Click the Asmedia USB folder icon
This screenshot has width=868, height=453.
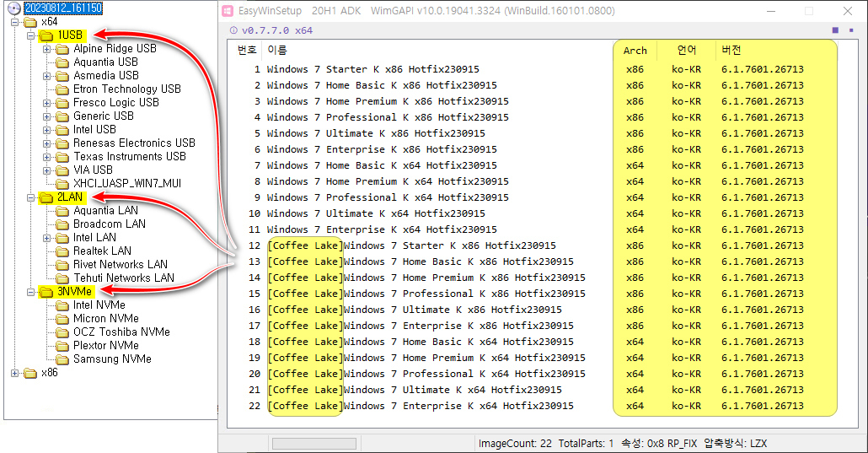[x=62, y=76]
